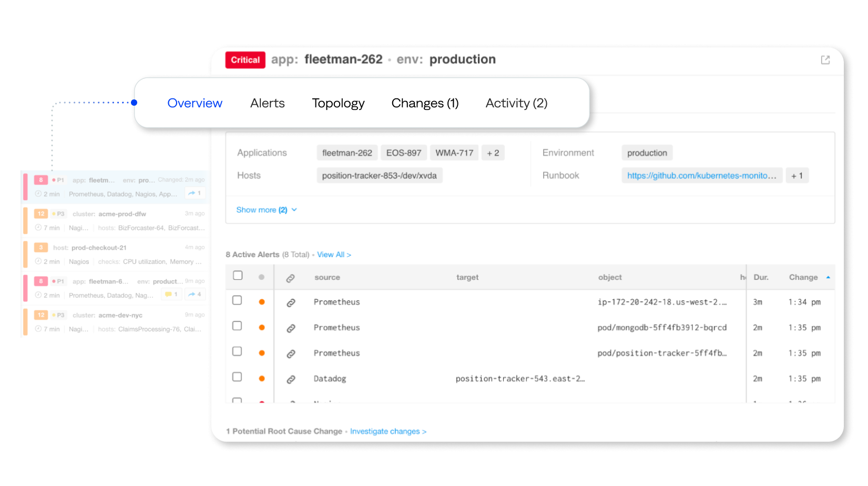Viewport: 868px width, 486px height.
Task: Check the Prometheus ip-172-20-242-18 alert row
Action: point(237,300)
